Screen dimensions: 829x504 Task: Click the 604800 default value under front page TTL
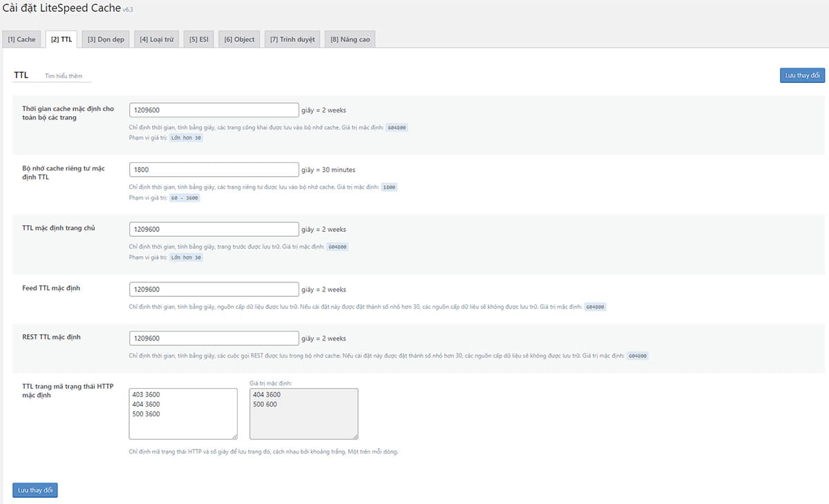point(337,247)
